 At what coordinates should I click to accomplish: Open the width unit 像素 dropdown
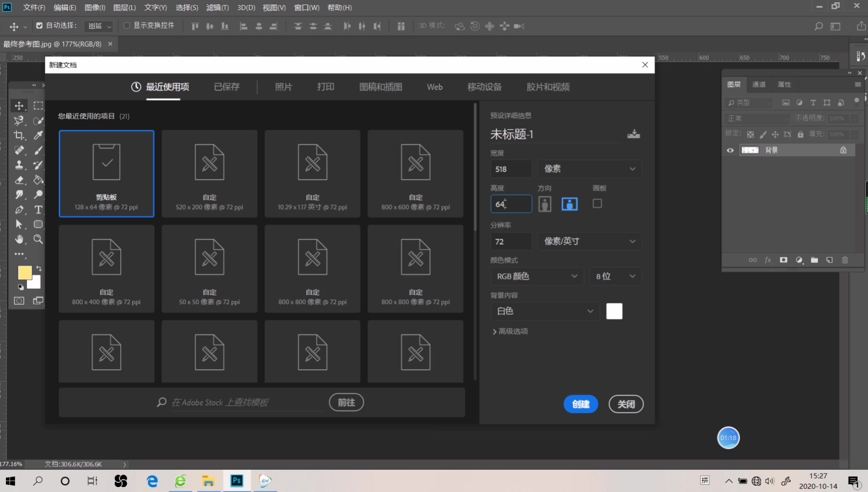click(589, 169)
